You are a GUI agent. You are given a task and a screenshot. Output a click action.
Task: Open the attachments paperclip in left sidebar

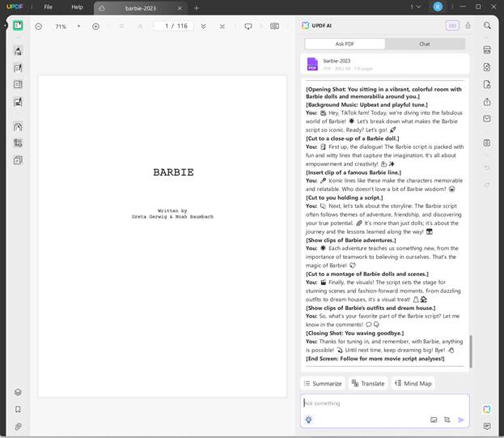tap(18, 427)
